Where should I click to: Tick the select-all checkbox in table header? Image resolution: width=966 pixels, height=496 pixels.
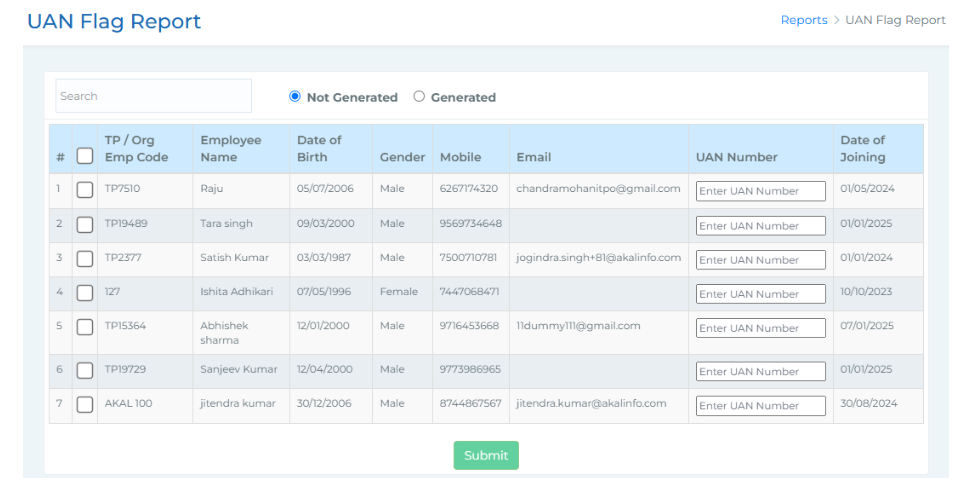tap(85, 156)
